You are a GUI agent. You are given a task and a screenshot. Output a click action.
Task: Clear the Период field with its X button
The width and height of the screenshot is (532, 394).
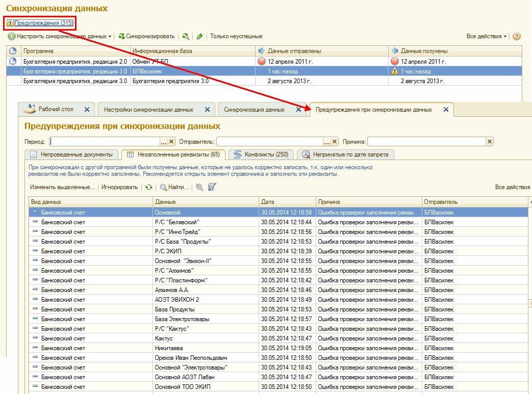click(x=171, y=142)
